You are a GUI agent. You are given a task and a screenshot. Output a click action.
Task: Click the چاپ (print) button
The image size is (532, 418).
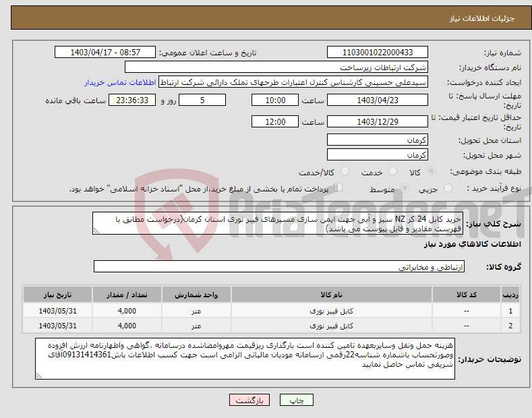[296, 400]
